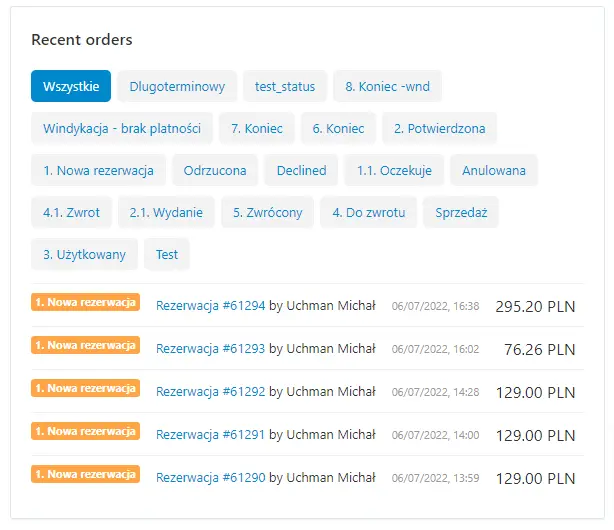Show 8. Koniec -wnd orders
The width and height of the screenshot is (614, 530).
(x=387, y=86)
